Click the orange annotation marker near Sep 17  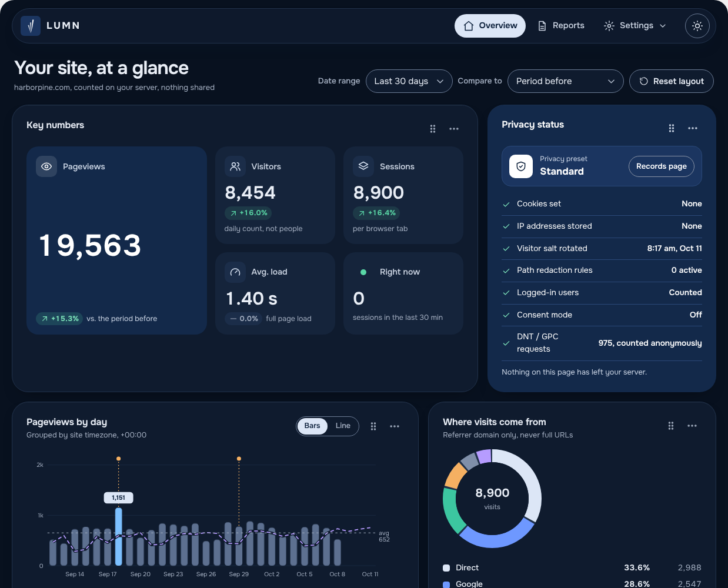coord(119,459)
